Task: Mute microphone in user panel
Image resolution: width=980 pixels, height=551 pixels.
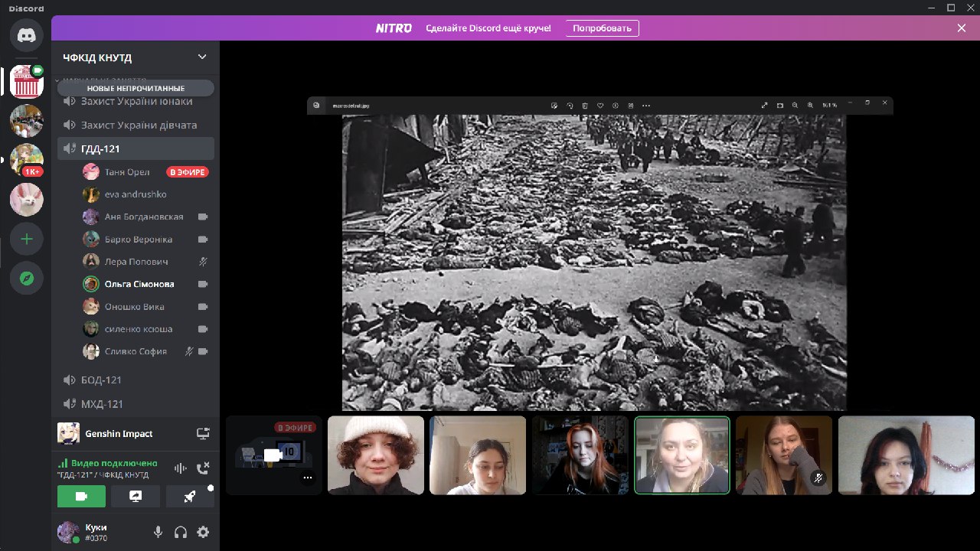Action: 158,532
